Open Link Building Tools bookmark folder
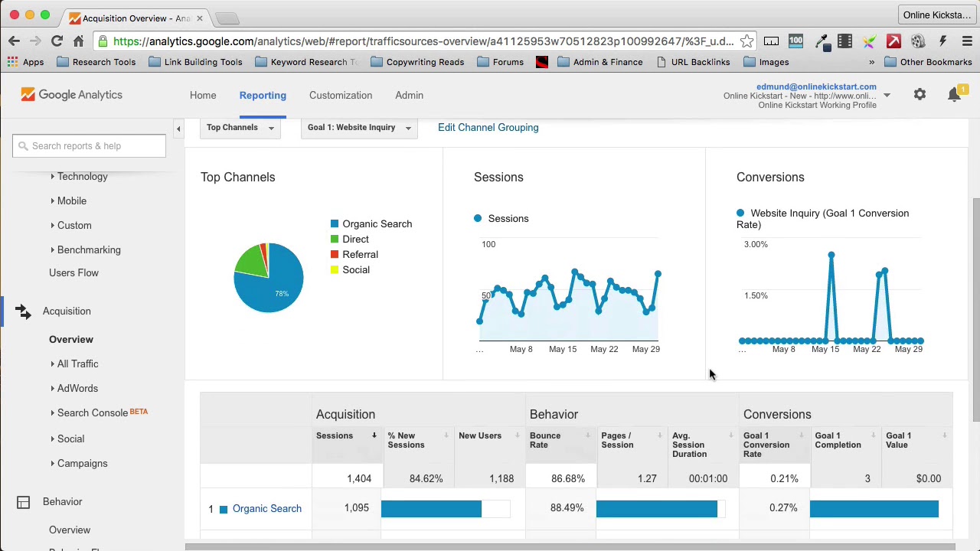The image size is (980, 551). pos(195,62)
